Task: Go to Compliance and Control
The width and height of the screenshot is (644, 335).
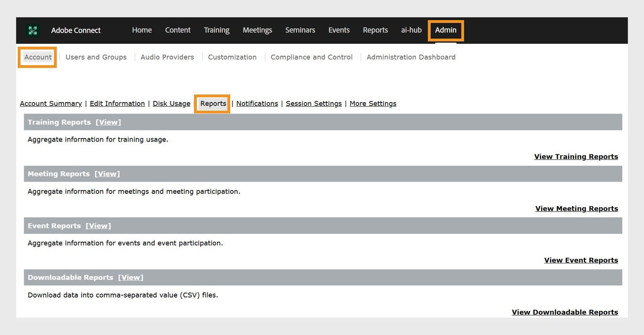Action: coord(312,57)
